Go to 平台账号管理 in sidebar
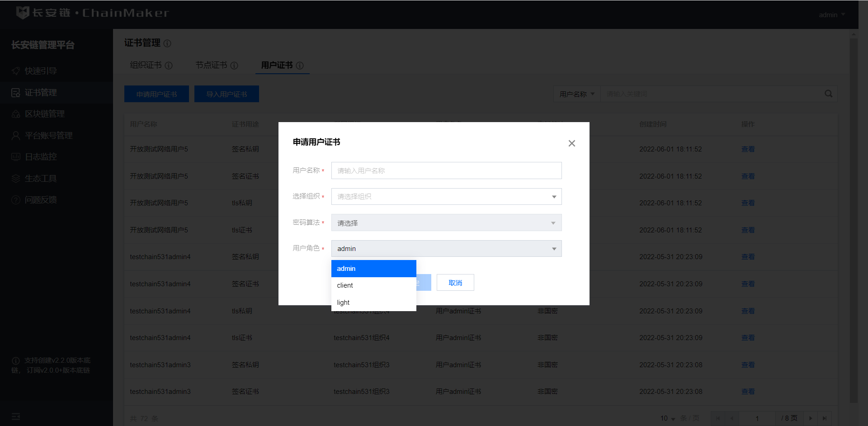Screen dimensions: 868x426 click(x=48, y=136)
